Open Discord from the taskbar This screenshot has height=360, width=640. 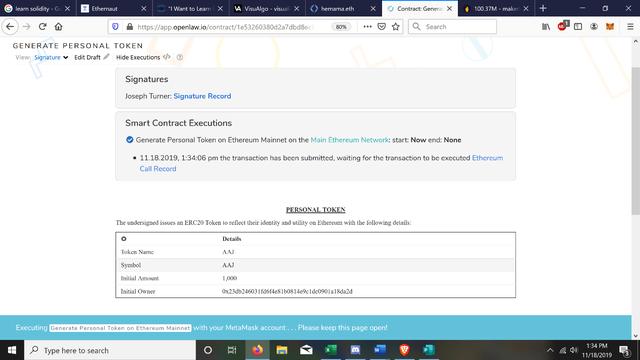tap(356, 350)
